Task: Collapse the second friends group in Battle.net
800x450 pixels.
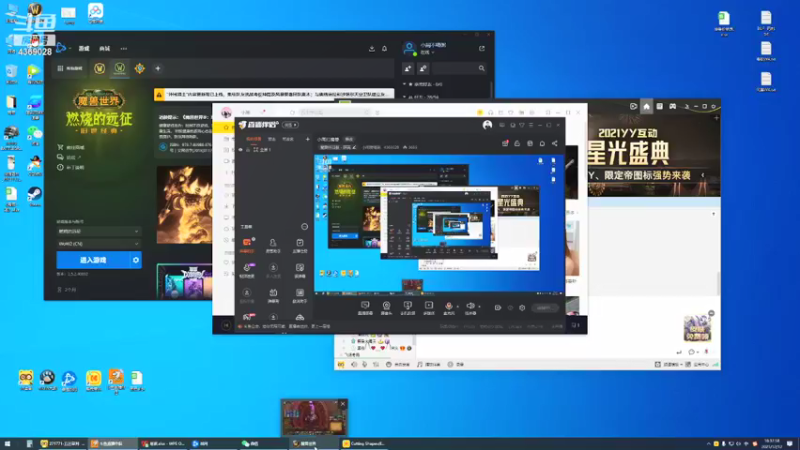Action: tap(405, 97)
